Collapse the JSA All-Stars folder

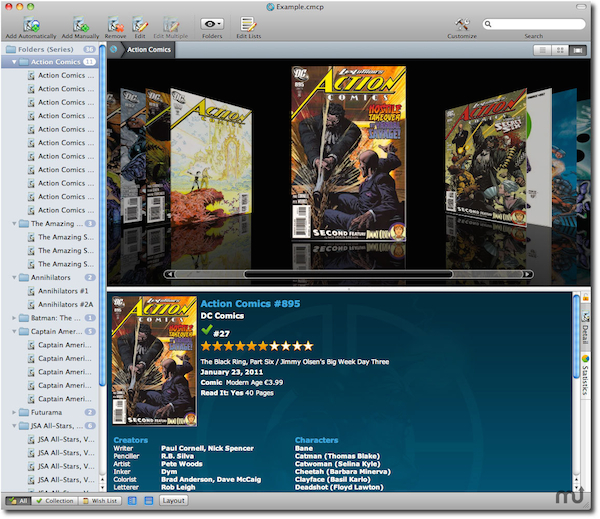(14, 426)
